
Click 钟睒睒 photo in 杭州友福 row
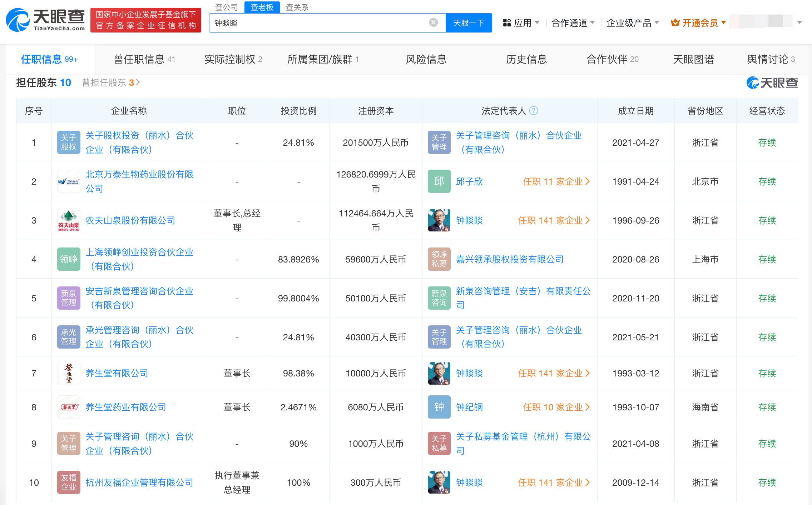(439, 482)
